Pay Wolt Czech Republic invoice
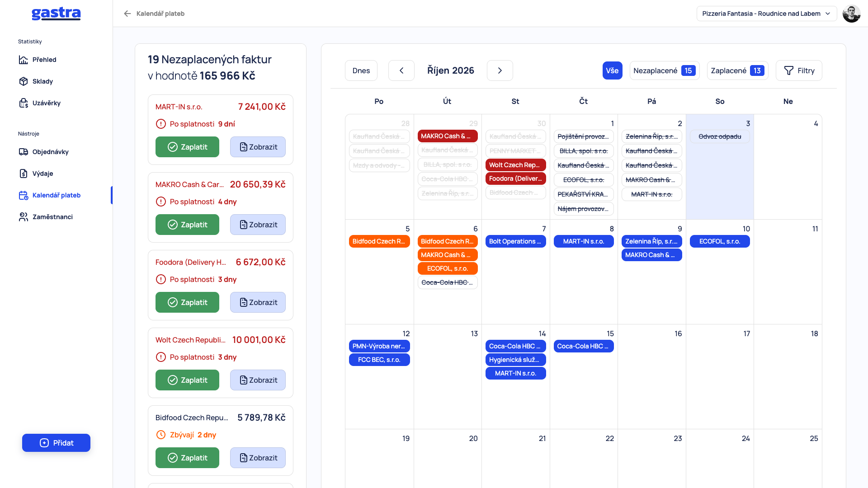 (187, 380)
